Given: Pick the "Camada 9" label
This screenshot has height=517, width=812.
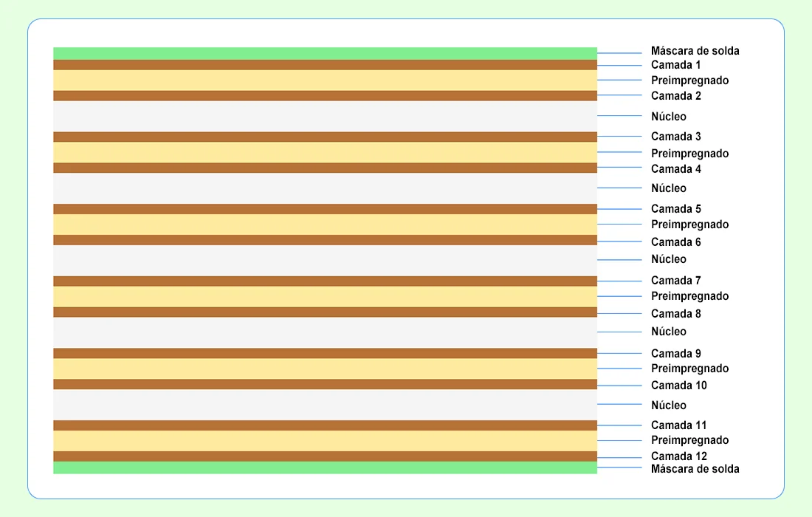Looking at the screenshot, I should [x=675, y=354].
